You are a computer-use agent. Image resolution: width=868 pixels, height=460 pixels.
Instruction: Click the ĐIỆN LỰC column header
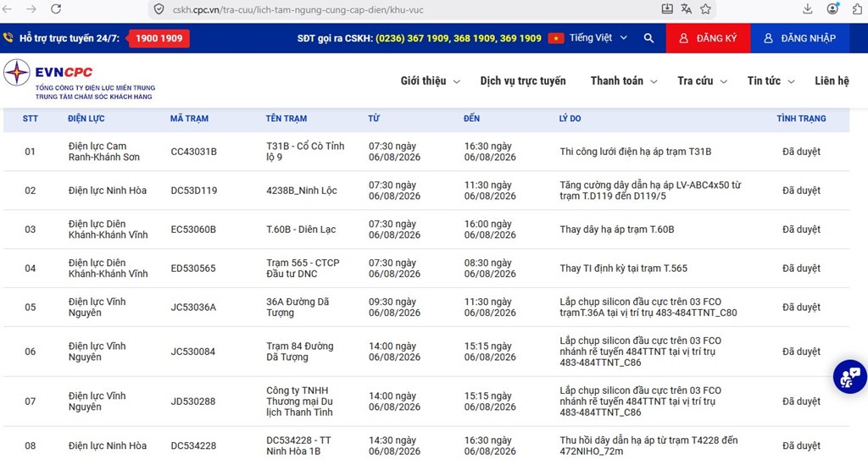point(86,119)
